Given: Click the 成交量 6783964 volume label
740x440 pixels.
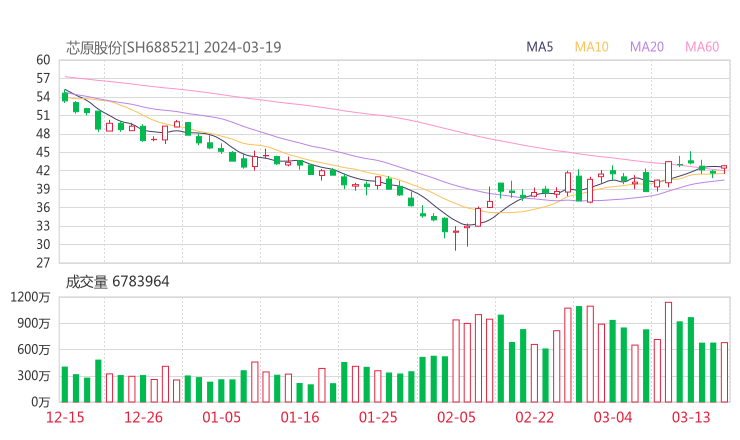Looking at the screenshot, I should (118, 282).
